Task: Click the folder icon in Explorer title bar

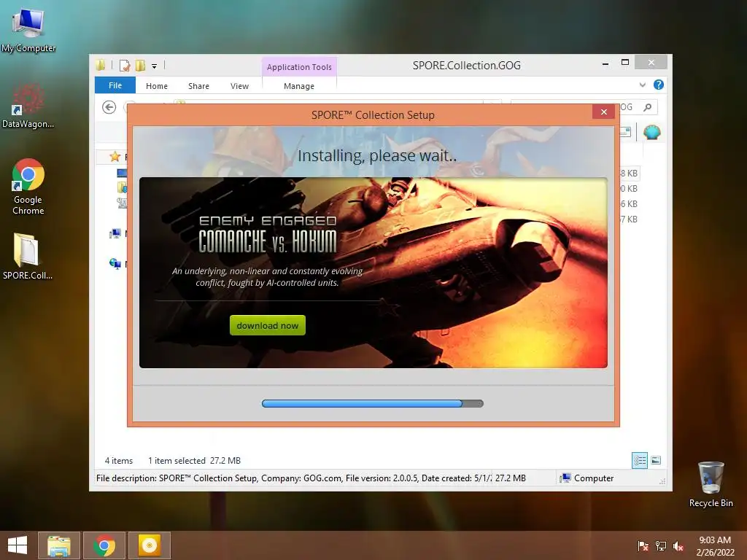Action: pos(101,65)
